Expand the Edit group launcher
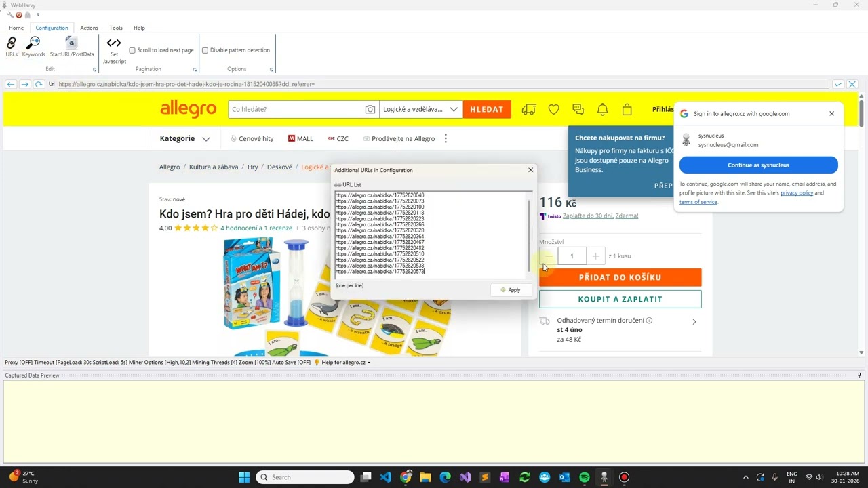868x488 pixels. pos(94,70)
